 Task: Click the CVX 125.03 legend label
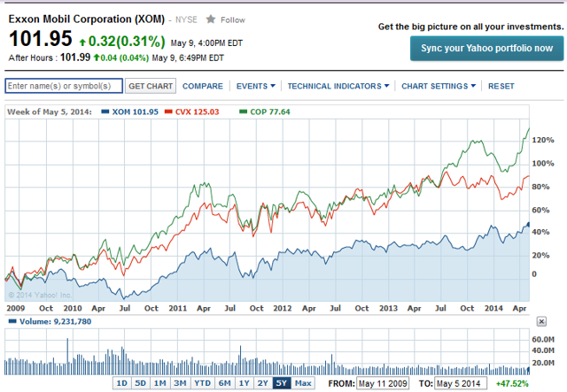point(197,111)
